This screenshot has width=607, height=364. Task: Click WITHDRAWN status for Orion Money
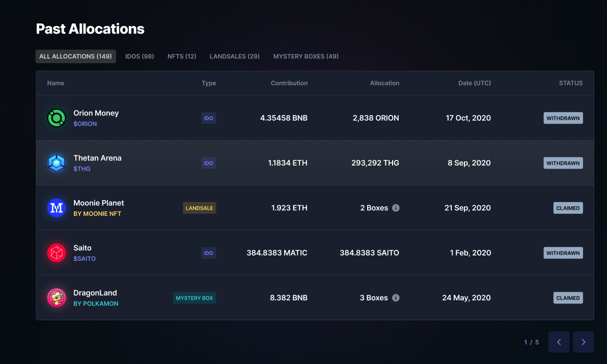click(x=563, y=118)
